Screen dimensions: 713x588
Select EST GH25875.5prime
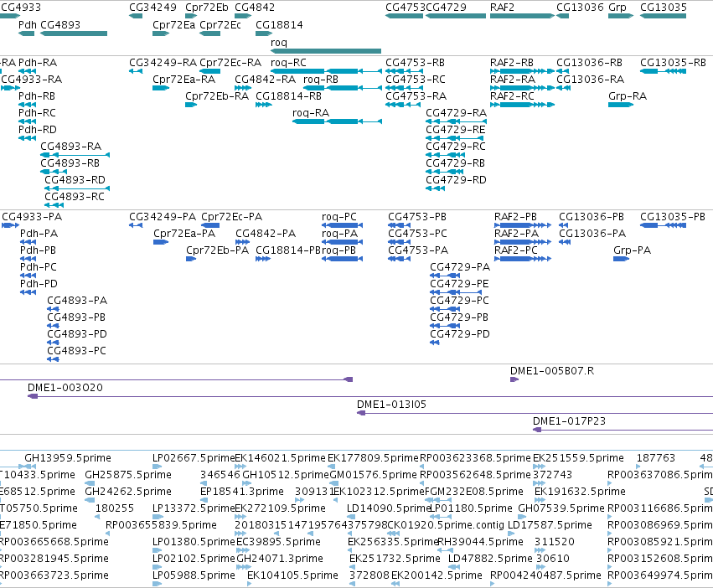pyautogui.click(x=128, y=475)
